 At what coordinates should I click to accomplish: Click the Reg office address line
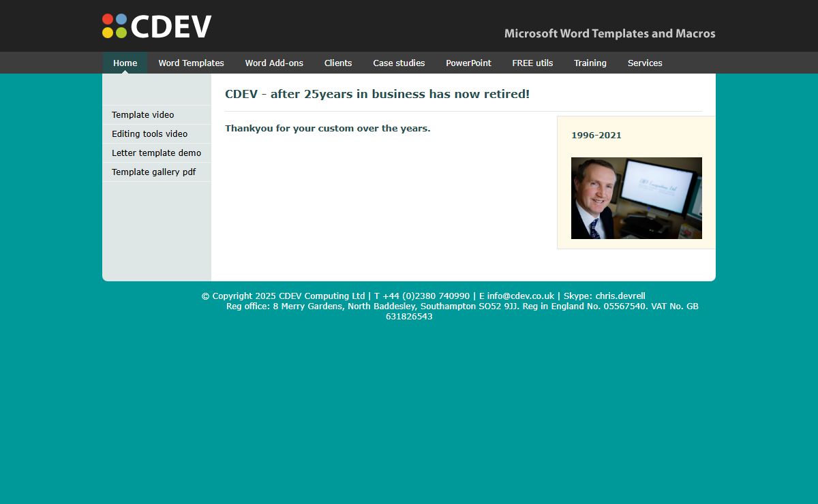click(462, 311)
